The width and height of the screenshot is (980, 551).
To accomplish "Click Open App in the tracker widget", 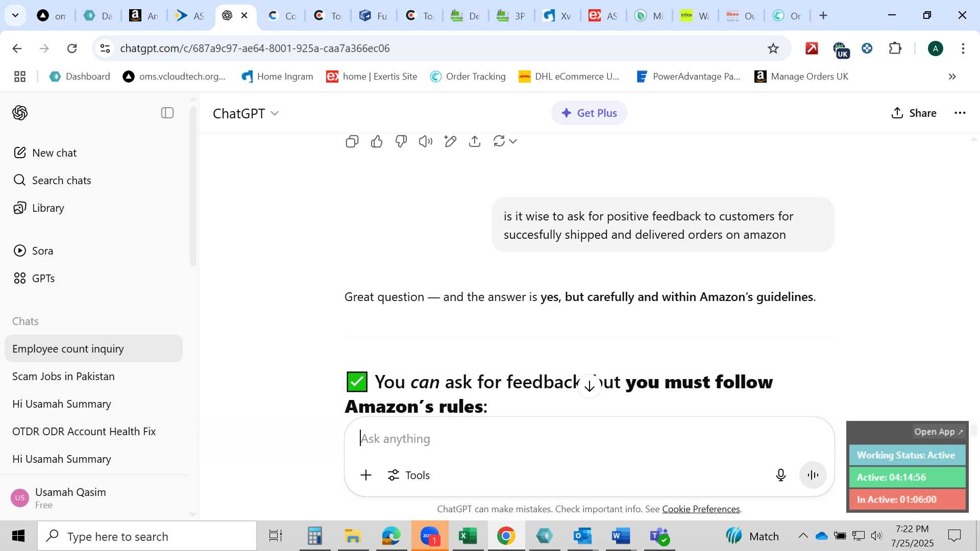I will pyautogui.click(x=938, y=432).
